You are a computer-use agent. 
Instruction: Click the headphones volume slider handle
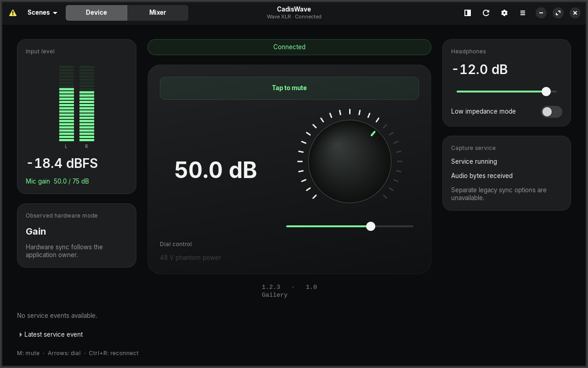pos(546,92)
